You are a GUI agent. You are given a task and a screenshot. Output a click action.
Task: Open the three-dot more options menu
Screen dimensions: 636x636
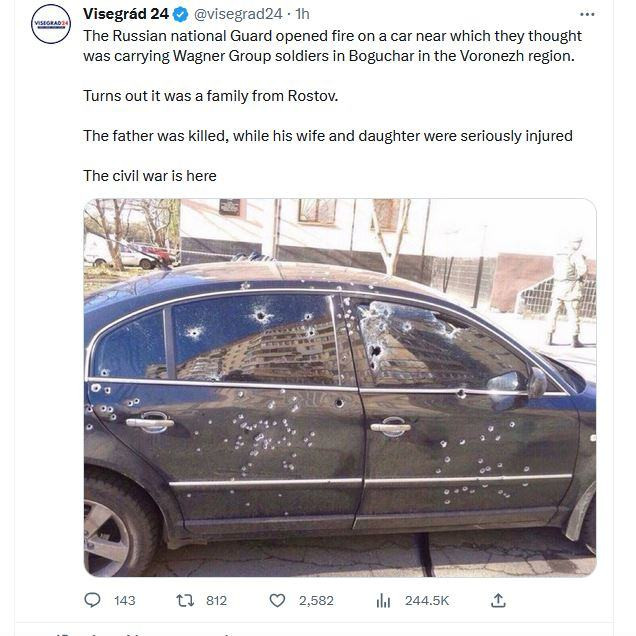click(x=587, y=14)
